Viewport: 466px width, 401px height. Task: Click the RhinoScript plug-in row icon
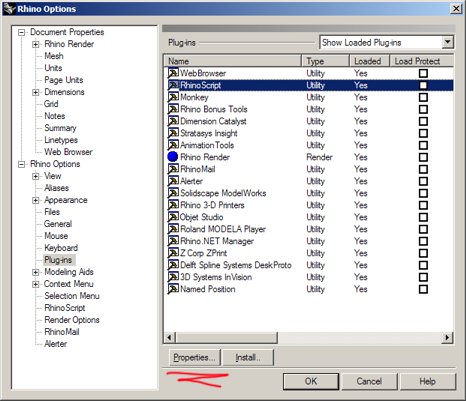click(173, 85)
